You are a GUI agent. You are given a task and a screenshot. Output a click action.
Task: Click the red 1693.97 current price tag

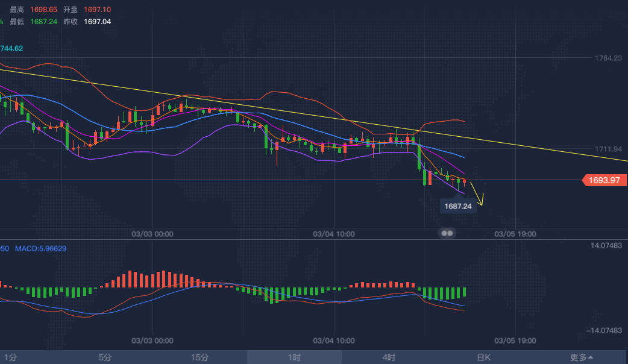pyautogui.click(x=604, y=180)
